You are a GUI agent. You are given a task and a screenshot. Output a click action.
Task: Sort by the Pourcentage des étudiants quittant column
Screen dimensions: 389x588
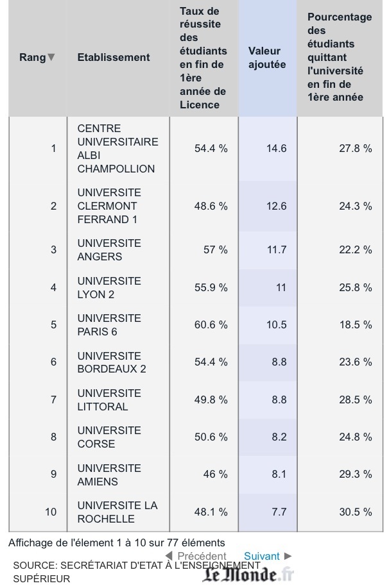click(339, 57)
